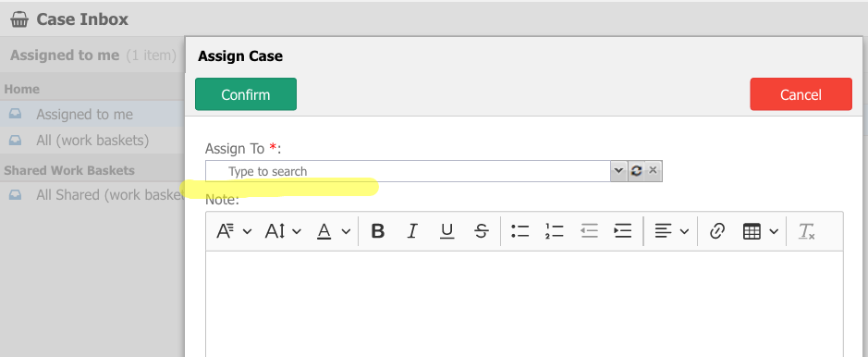Insert a hyperlink into the note
The height and width of the screenshot is (357, 868).
click(717, 231)
